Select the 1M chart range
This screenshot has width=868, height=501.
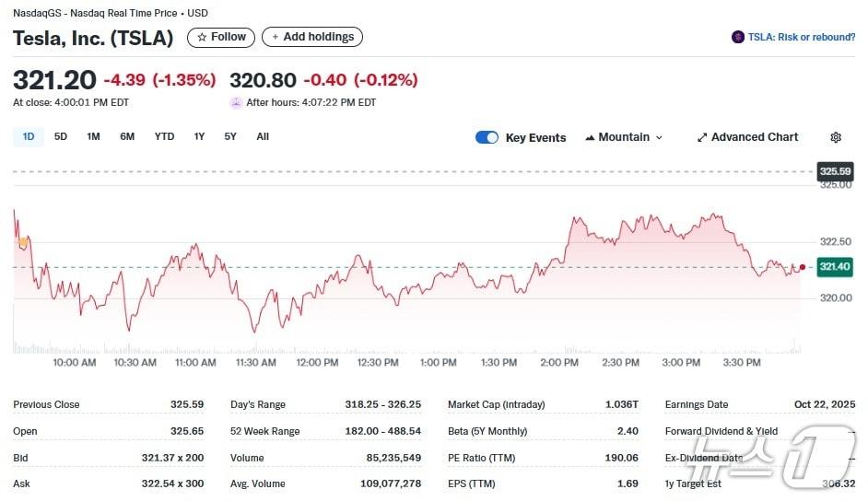[93, 136]
